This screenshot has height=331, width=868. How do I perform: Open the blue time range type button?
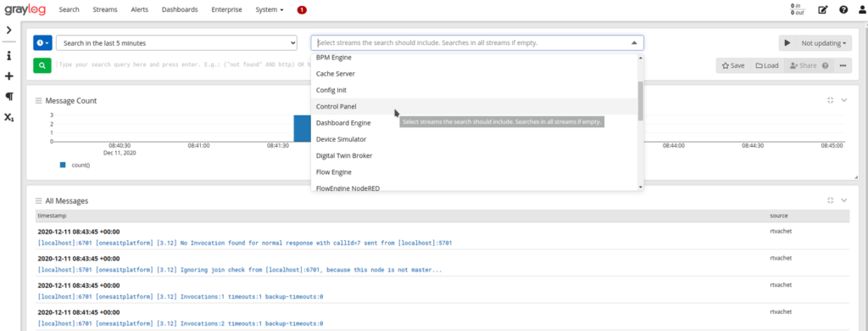point(42,42)
